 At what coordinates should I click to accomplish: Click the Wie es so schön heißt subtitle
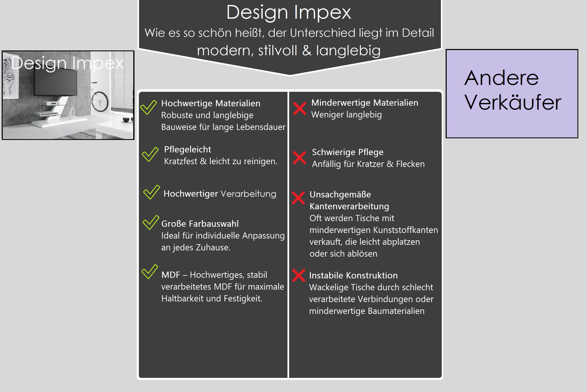tap(289, 33)
